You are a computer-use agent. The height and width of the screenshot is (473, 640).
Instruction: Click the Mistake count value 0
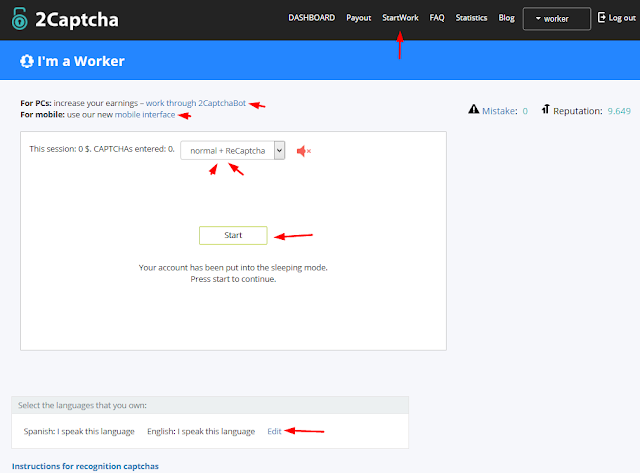click(525, 111)
